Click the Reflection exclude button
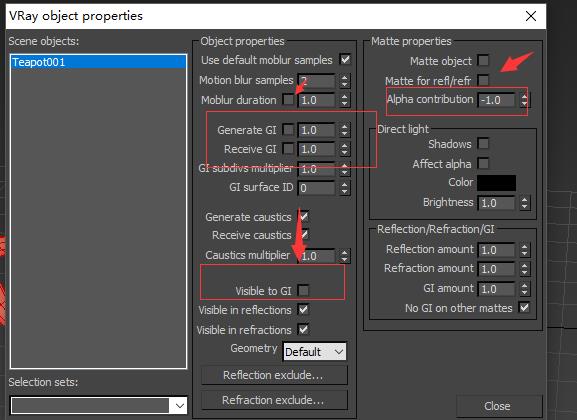This screenshot has width=577, height=420. 274,375
